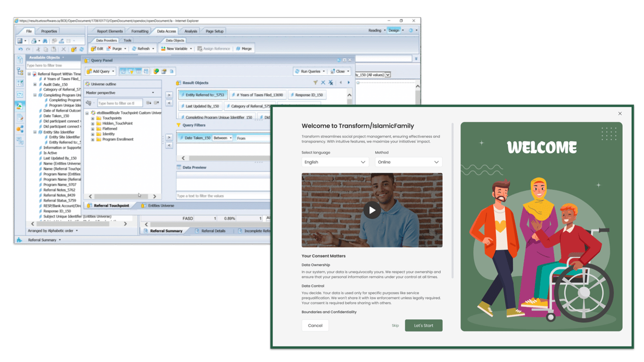Play the welcome video

pyautogui.click(x=372, y=210)
